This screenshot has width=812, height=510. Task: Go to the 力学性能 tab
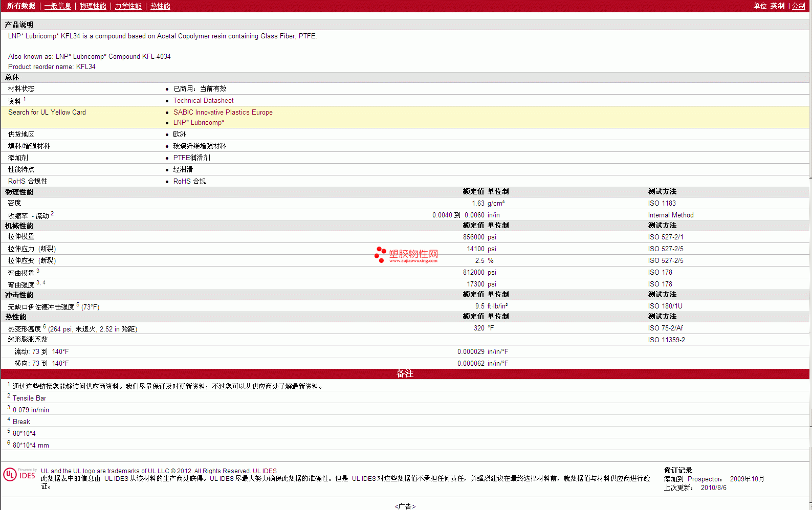point(128,6)
